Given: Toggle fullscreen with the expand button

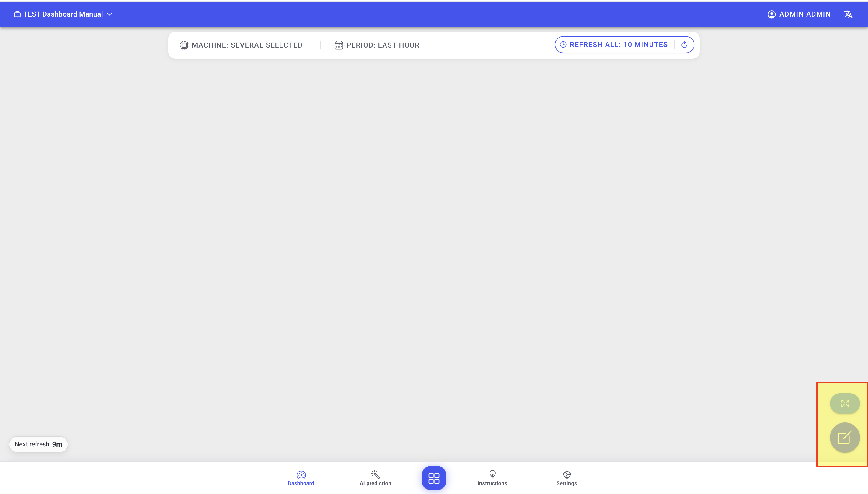Looking at the screenshot, I should point(845,403).
